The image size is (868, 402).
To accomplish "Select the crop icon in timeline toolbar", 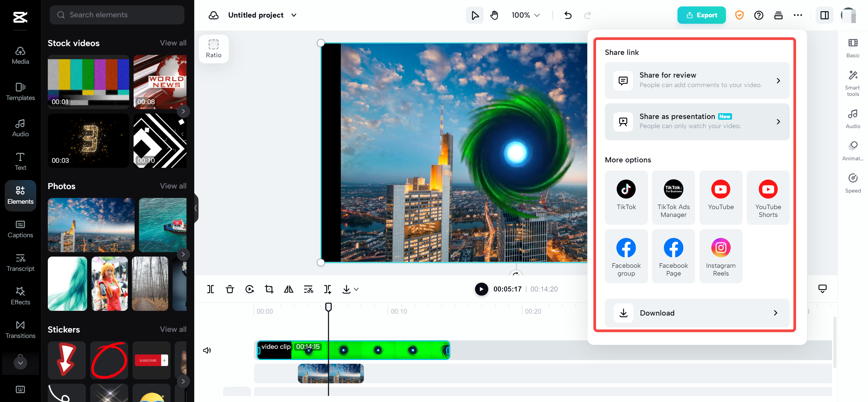I will pos(269,289).
